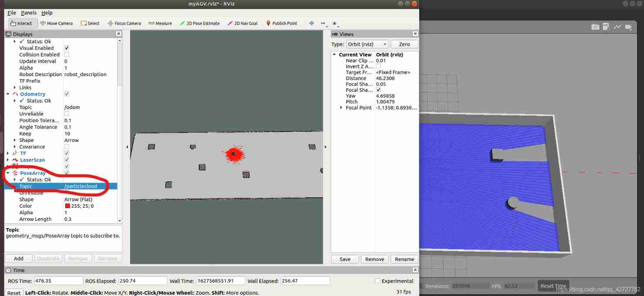Image resolution: width=644 pixels, height=296 pixels.
Task: Enable the Collision Enabled checkbox
Action: (66, 55)
